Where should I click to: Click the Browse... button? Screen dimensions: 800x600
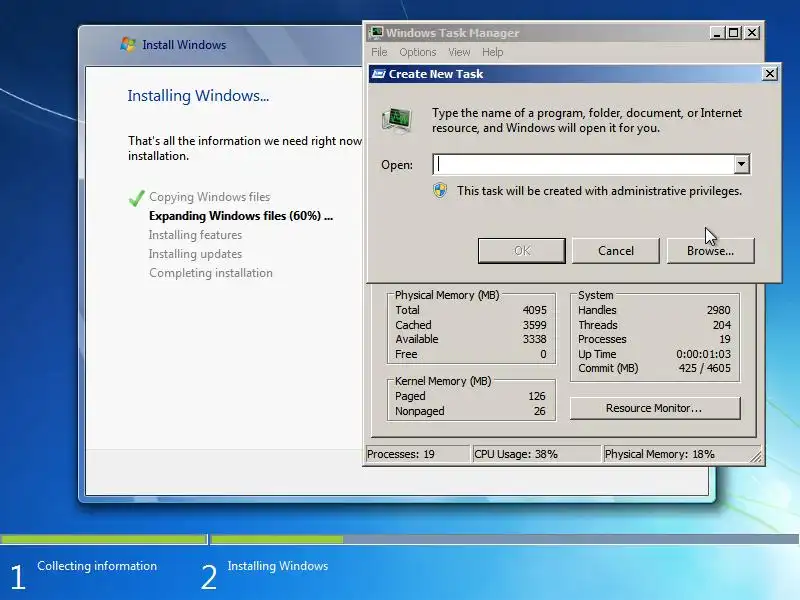click(x=710, y=251)
